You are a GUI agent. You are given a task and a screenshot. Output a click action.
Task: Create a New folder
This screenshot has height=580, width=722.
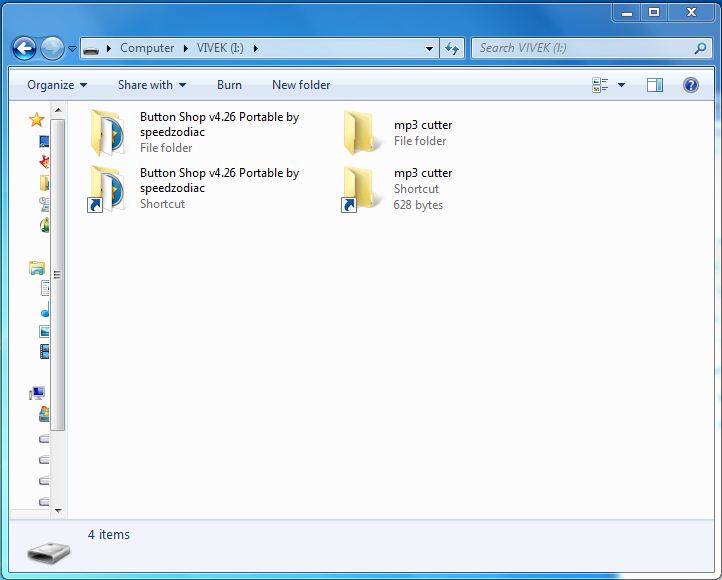301,85
